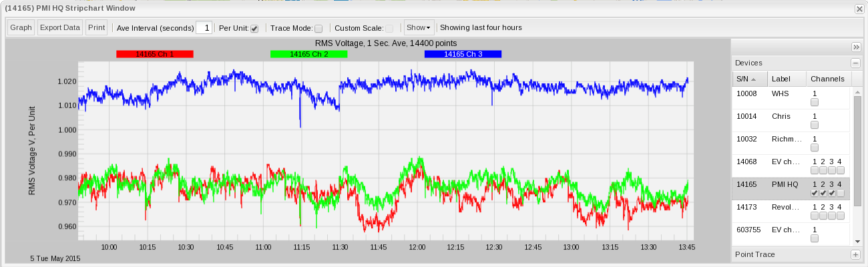Click the green 14165 Ch 2 legend swatch
Image resolution: width=868 pixels, height=267 pixels.
(x=308, y=54)
